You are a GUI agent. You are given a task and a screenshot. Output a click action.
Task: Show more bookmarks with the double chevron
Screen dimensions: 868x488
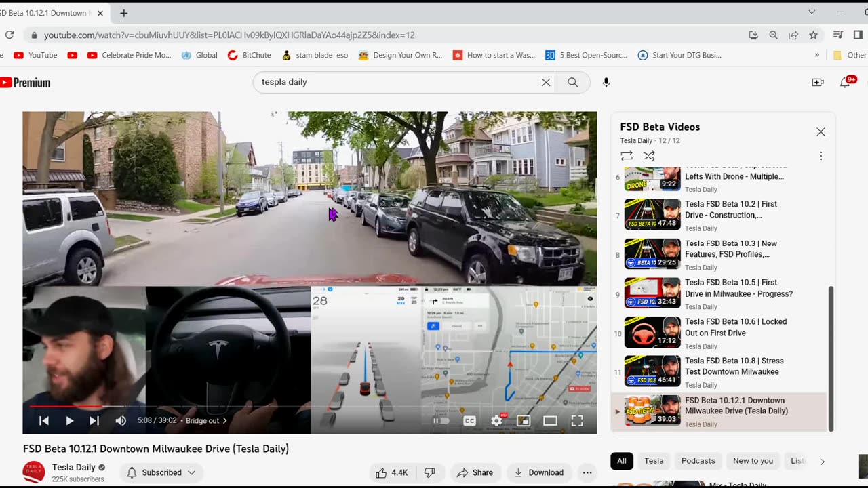pyautogui.click(x=816, y=56)
